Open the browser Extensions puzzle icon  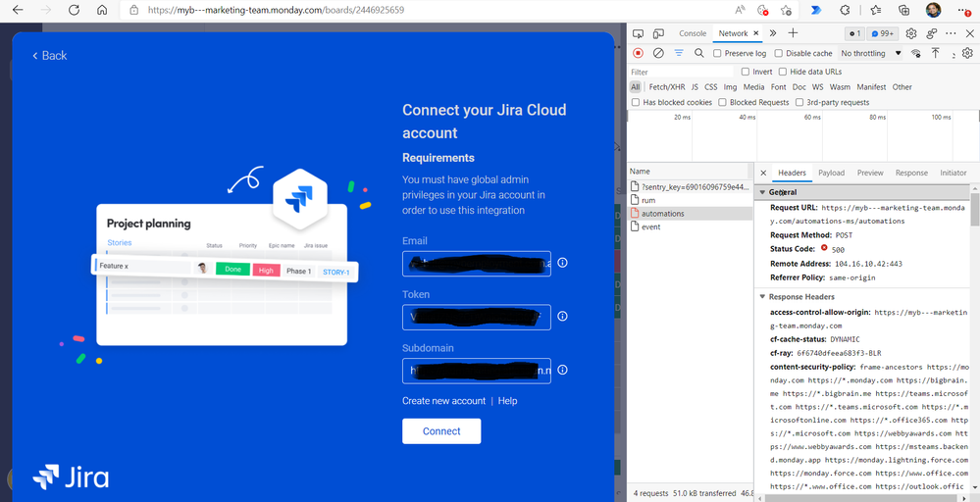[845, 10]
